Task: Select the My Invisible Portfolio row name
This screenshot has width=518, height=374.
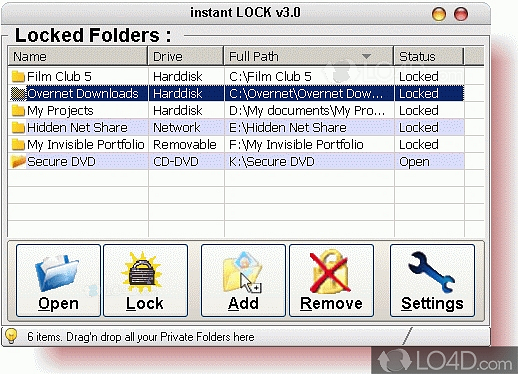Action: tap(86, 144)
